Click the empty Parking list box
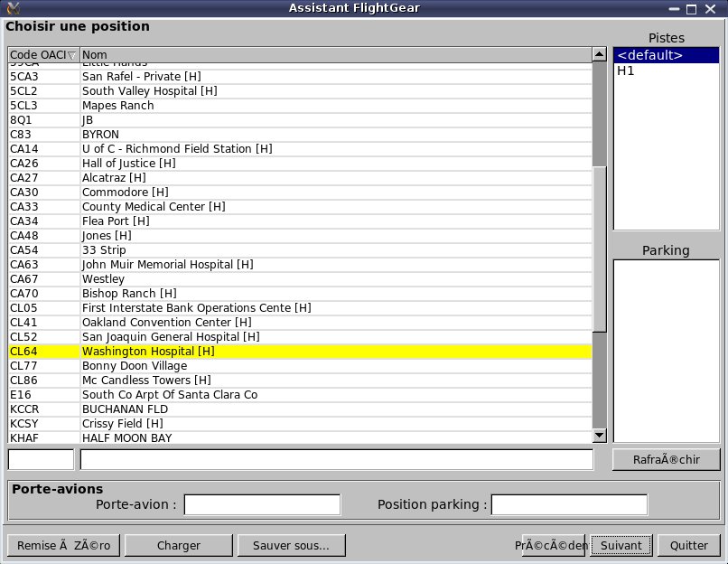The width and height of the screenshot is (728, 564). [667, 352]
